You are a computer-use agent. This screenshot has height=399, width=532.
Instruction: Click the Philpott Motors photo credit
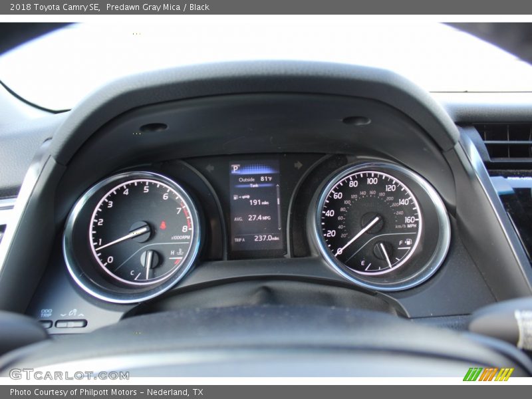pos(106,392)
